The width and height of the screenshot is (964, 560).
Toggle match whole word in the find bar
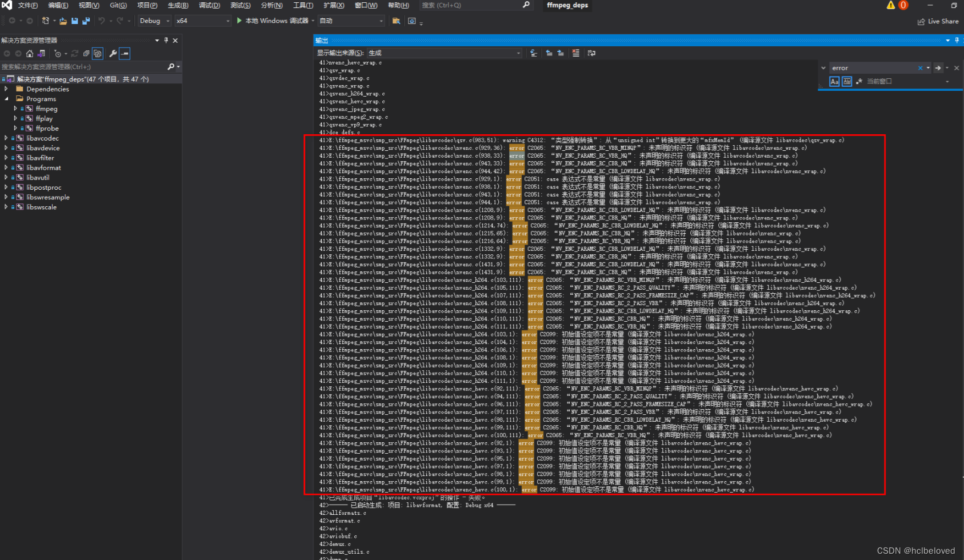(846, 81)
